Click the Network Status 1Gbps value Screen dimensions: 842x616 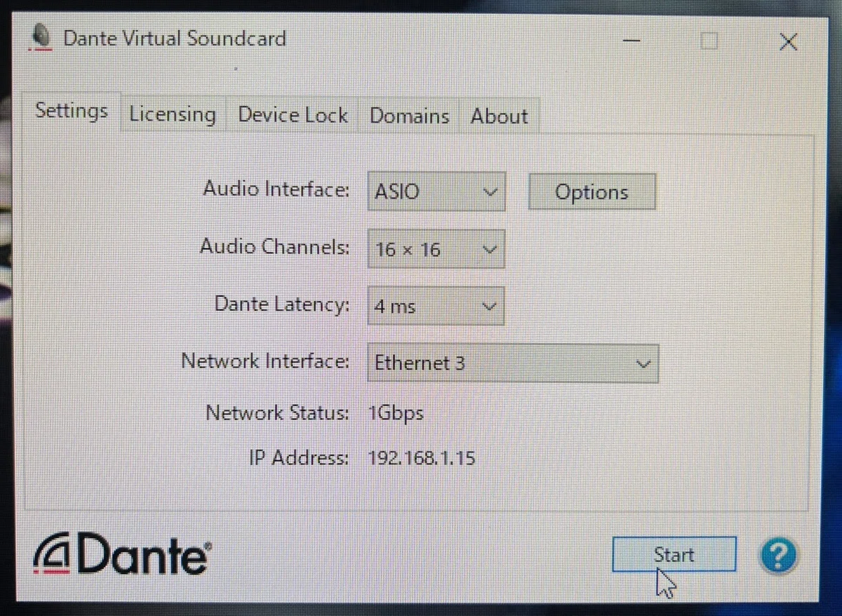click(x=396, y=413)
